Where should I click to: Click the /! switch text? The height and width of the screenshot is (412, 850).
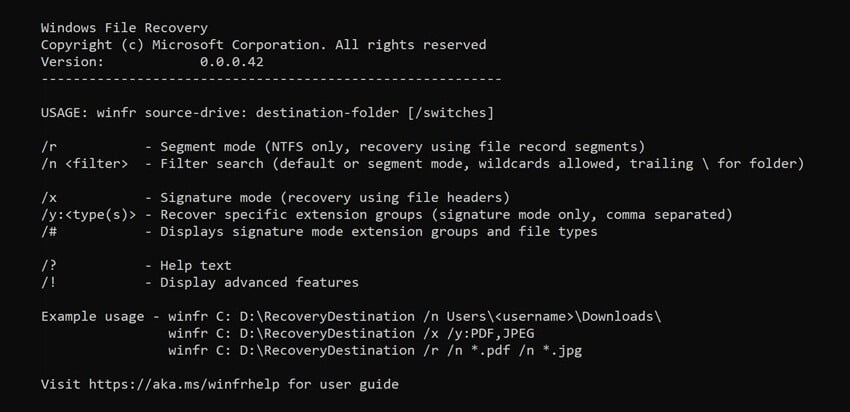(49, 282)
